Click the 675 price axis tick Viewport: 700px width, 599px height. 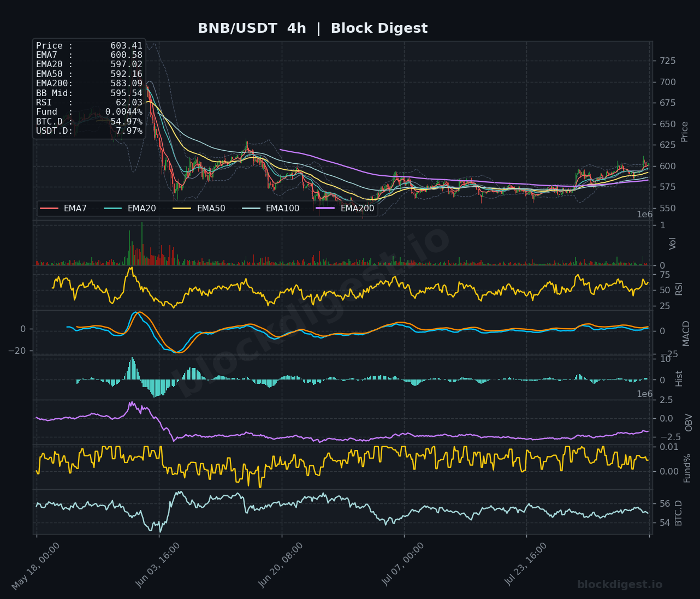[667, 103]
